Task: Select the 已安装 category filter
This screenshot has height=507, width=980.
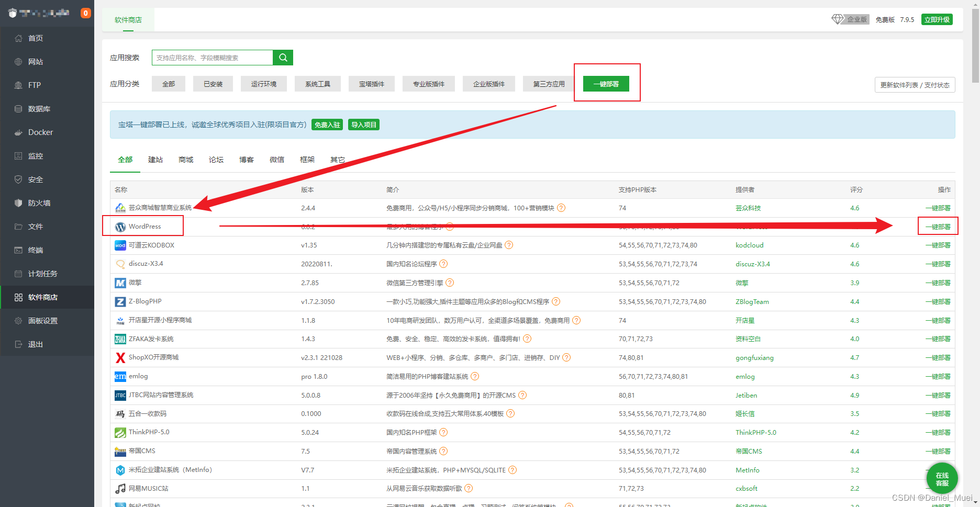Action: point(213,84)
